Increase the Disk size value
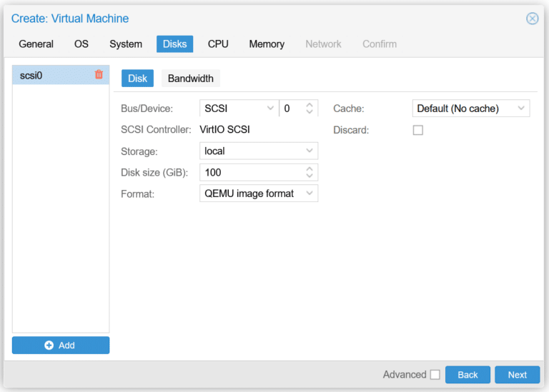549x392 pixels. (x=309, y=169)
